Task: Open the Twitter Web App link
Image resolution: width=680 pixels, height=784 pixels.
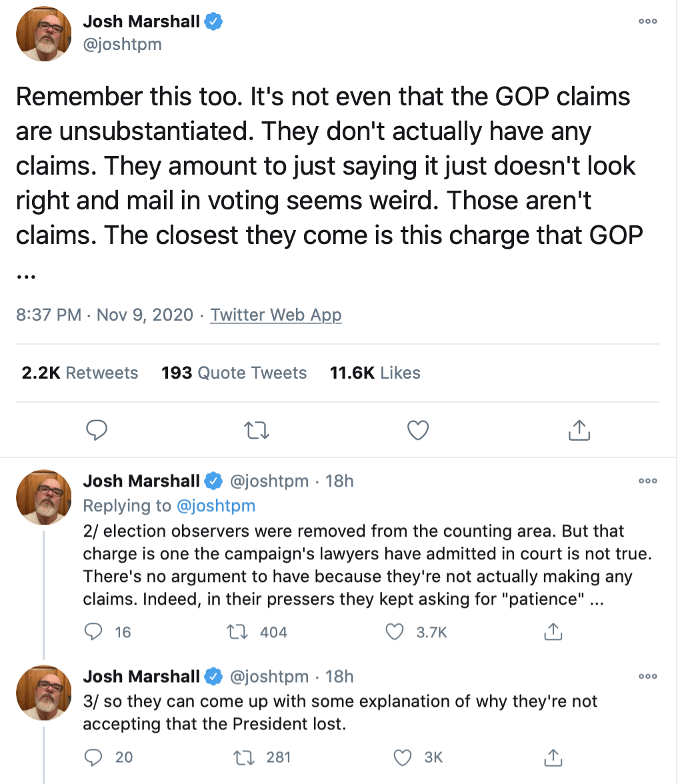Action: [x=276, y=315]
